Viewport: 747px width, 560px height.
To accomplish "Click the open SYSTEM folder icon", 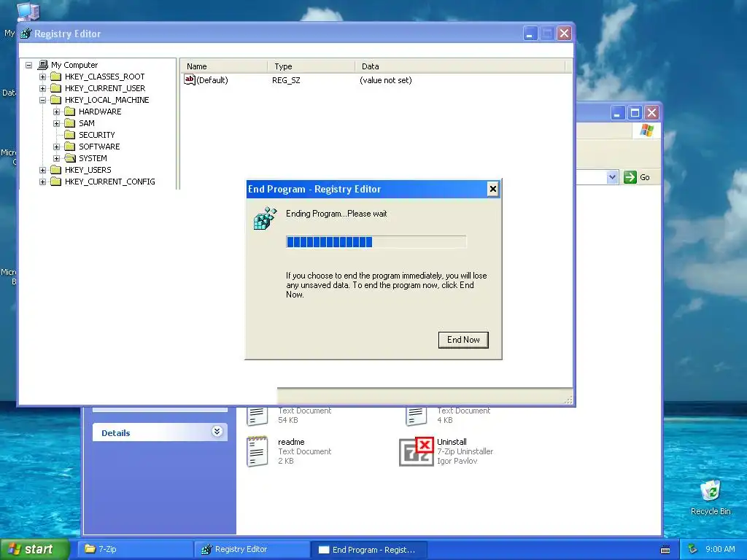I will [70, 158].
